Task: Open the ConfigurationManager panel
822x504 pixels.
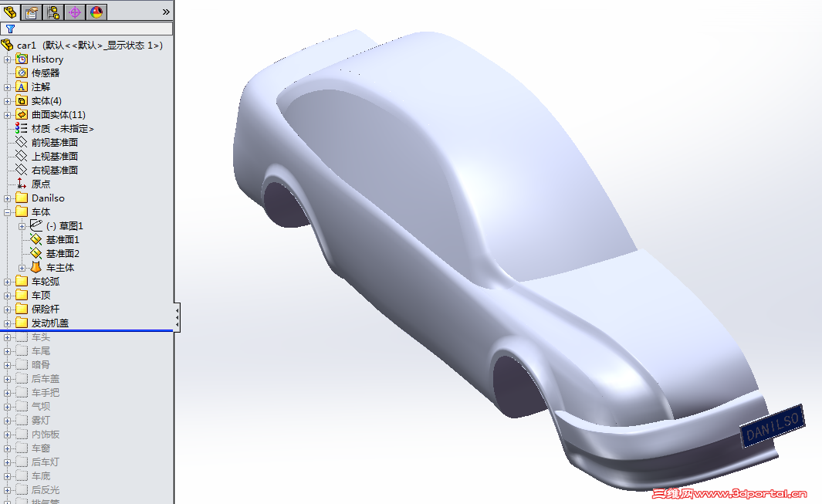Action: pos(52,12)
